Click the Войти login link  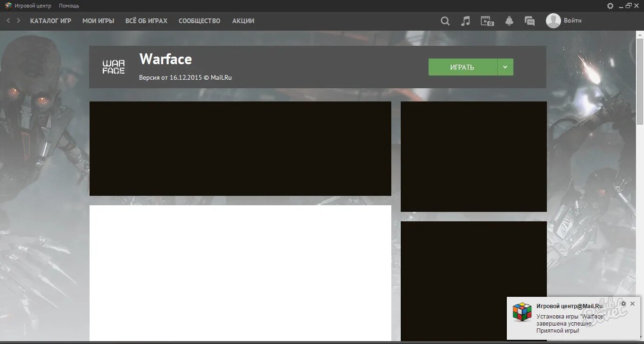[x=572, y=21]
